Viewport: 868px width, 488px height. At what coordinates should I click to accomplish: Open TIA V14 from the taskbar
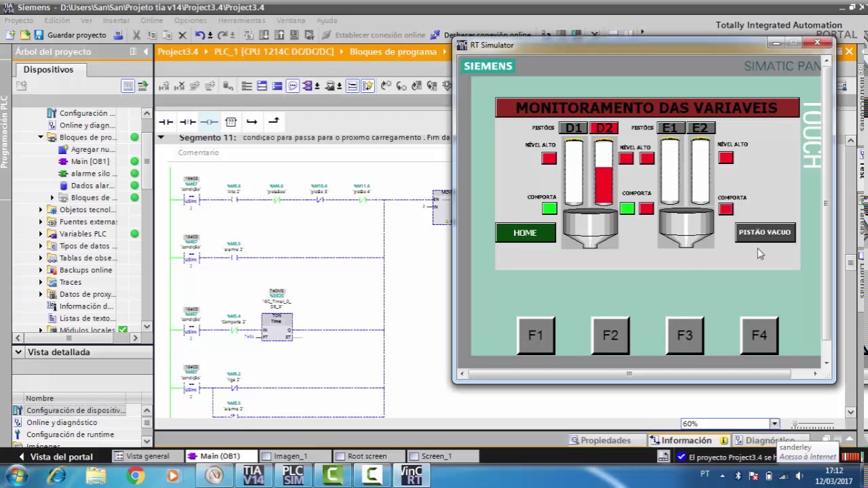point(253,475)
